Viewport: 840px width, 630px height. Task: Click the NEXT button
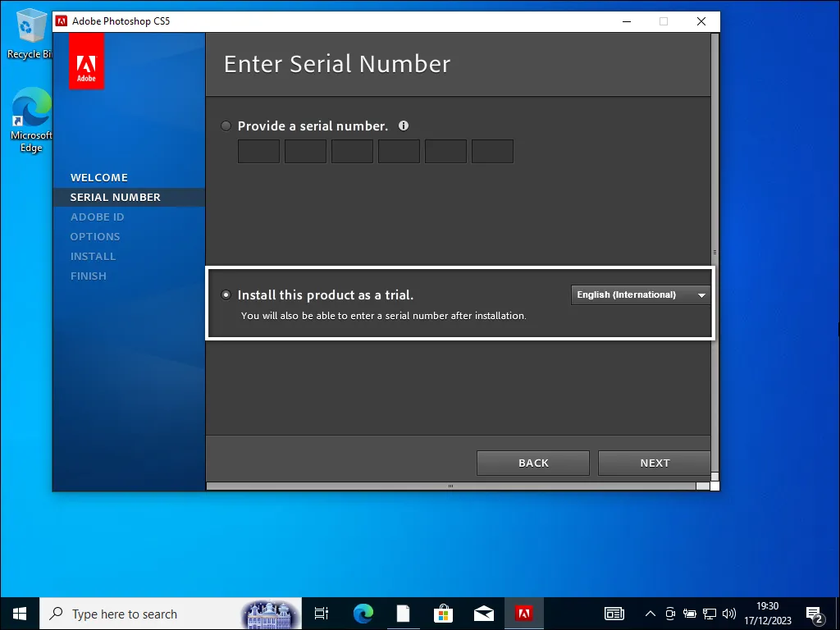tap(654, 463)
